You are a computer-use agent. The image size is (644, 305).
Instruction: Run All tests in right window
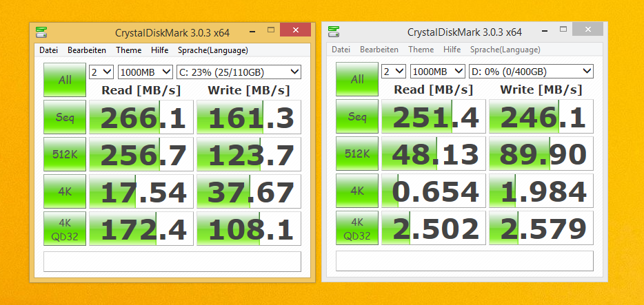click(x=357, y=79)
